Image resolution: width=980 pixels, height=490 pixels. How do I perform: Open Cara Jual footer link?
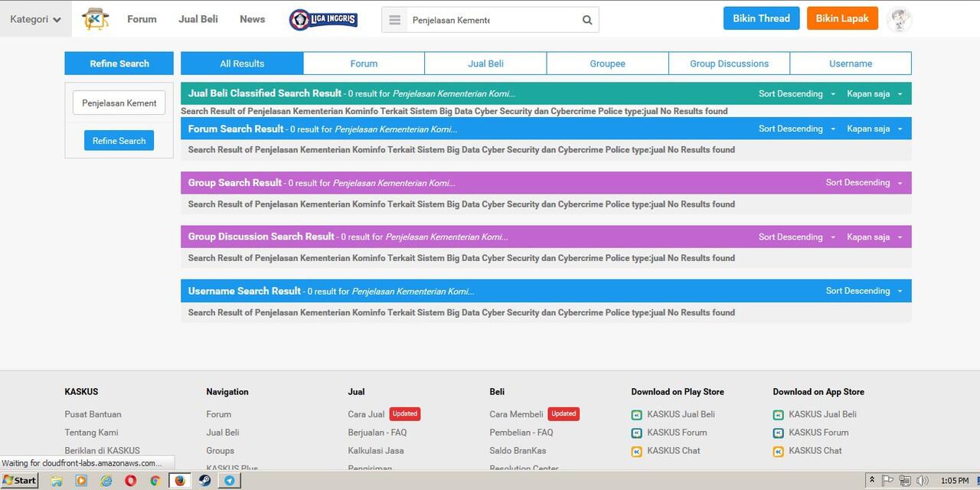(x=366, y=414)
